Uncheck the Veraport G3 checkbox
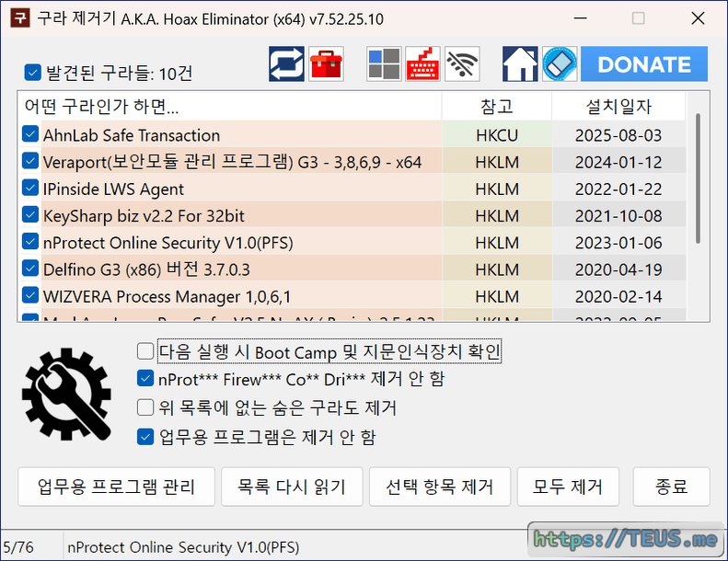Screen dimensions: 728x561 [30, 161]
